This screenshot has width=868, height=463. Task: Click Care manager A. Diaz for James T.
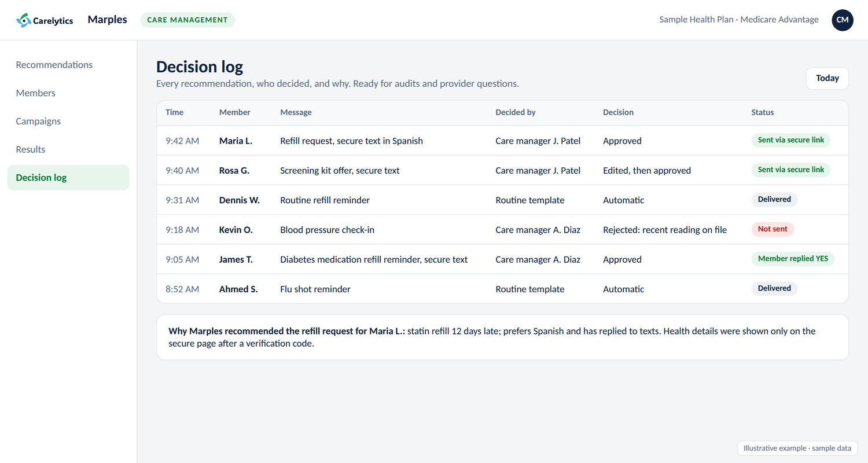click(538, 259)
